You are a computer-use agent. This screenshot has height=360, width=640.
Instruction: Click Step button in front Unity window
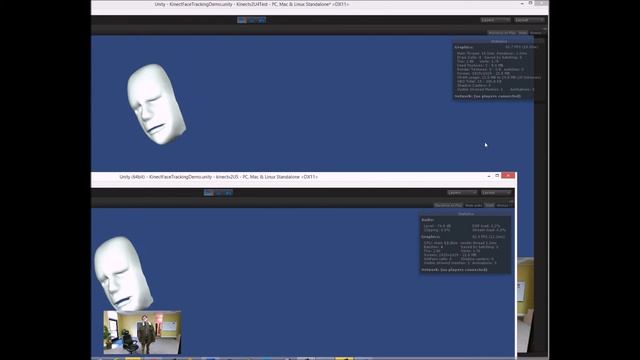(228, 193)
